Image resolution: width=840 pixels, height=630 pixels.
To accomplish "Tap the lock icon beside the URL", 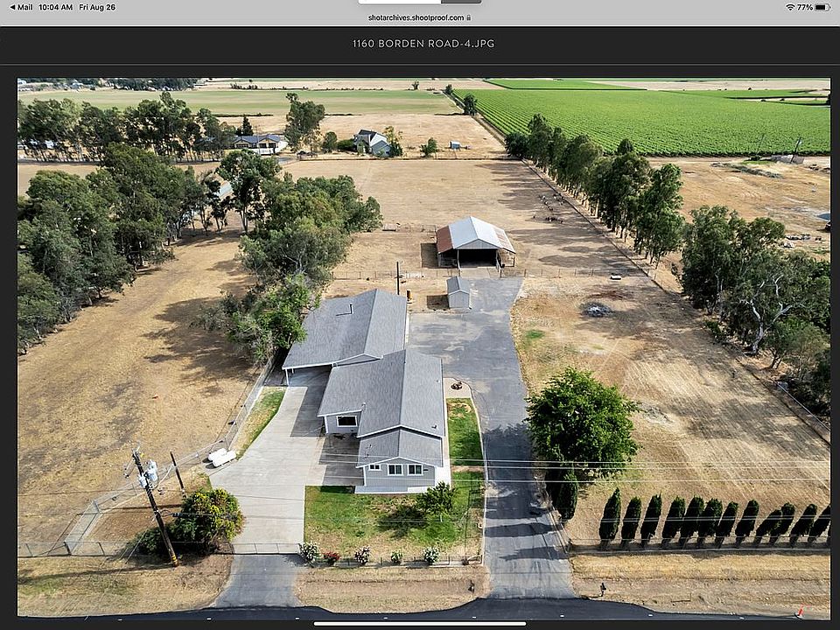I will click(469, 17).
